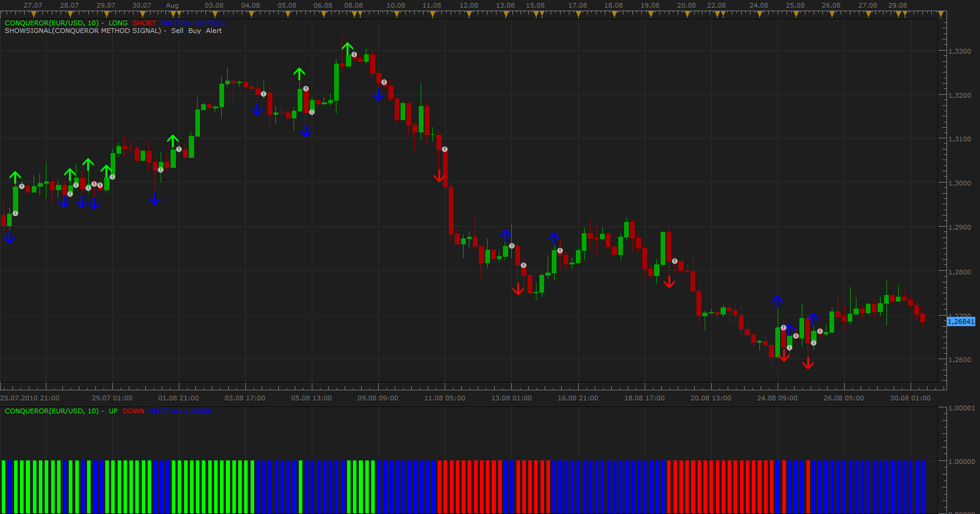This screenshot has width=980, height=514.
Task: Click the 09.08 09:00 label on the time axis
Action: click(378, 398)
